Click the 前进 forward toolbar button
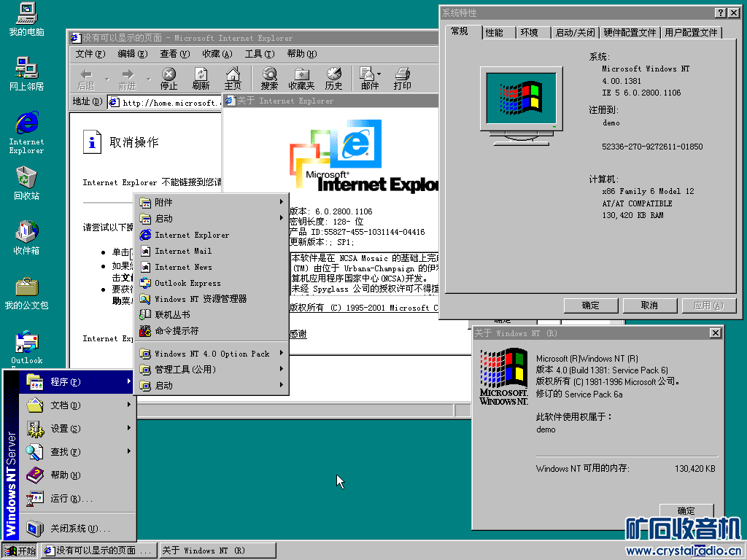Screen dimensions: 747x560 [x=128, y=79]
